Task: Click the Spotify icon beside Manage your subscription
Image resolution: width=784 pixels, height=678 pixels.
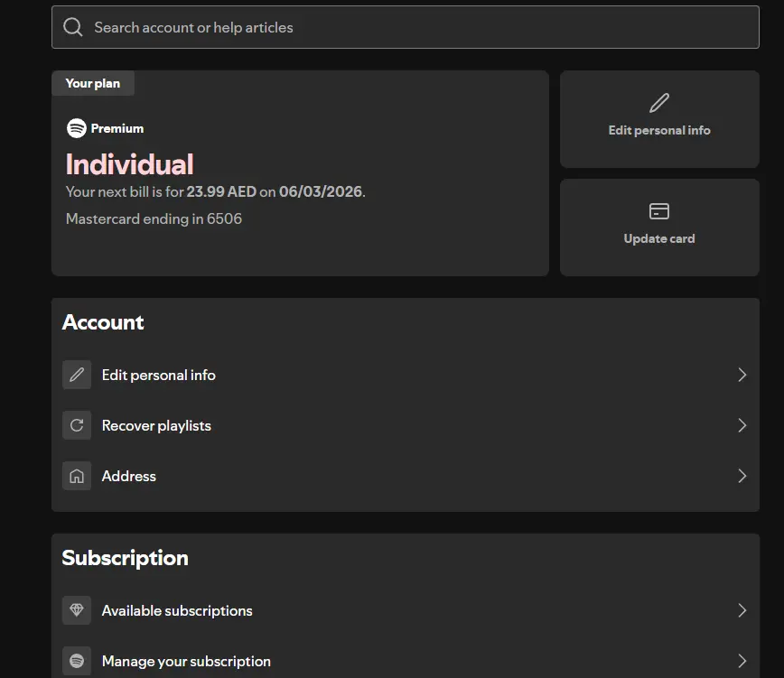Action: click(77, 661)
